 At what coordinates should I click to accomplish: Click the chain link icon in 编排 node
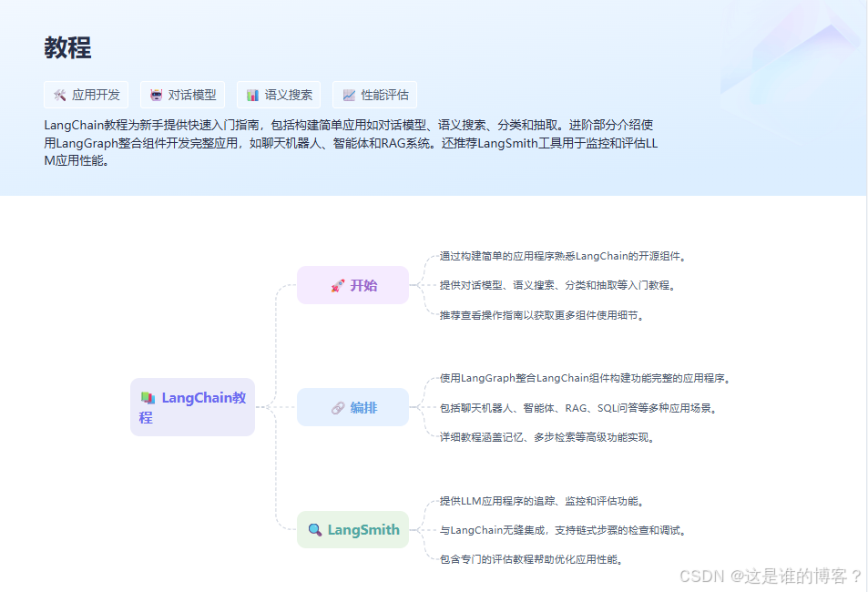(338, 408)
